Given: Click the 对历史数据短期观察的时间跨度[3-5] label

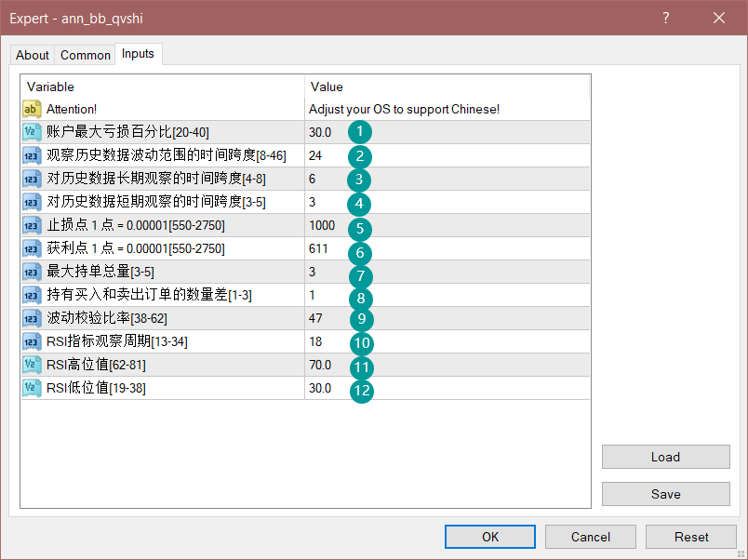Looking at the screenshot, I should coord(156,202).
